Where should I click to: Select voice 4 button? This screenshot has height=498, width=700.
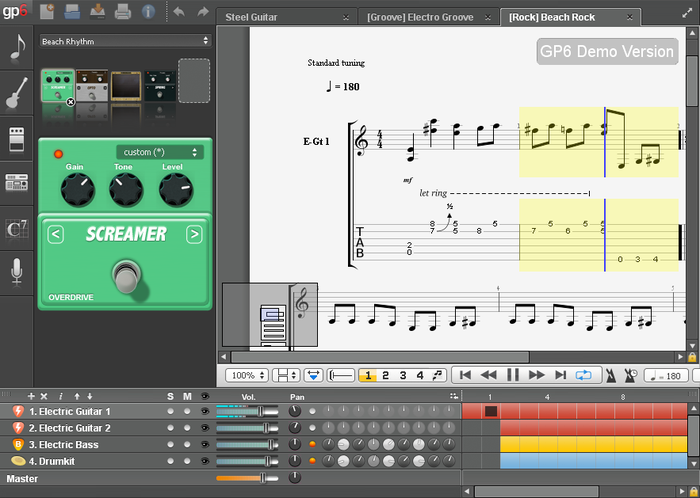click(420, 375)
